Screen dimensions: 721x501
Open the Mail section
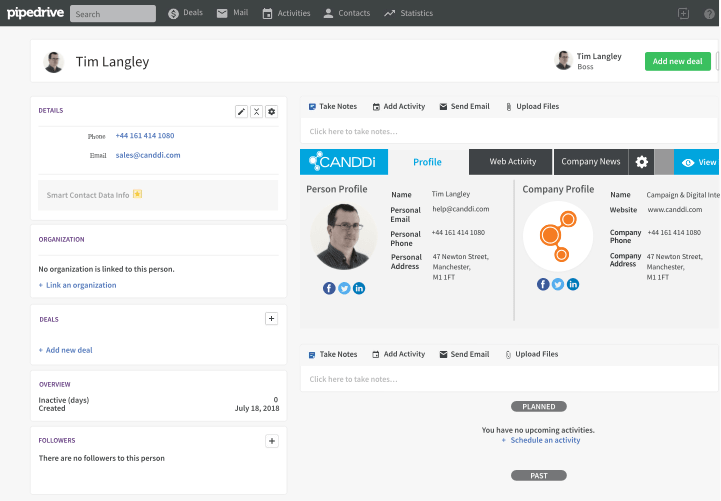click(x=232, y=13)
